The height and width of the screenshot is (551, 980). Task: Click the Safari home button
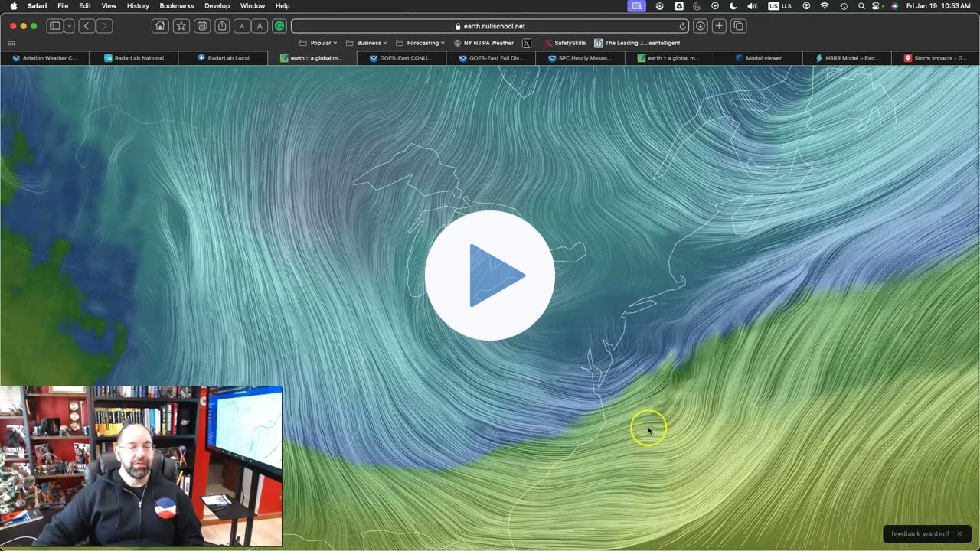[x=160, y=26]
